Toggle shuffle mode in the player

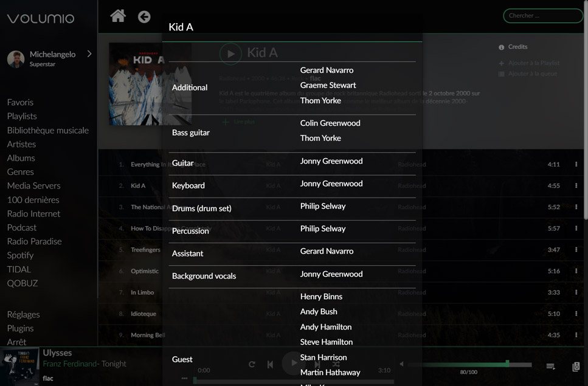tap(336, 364)
